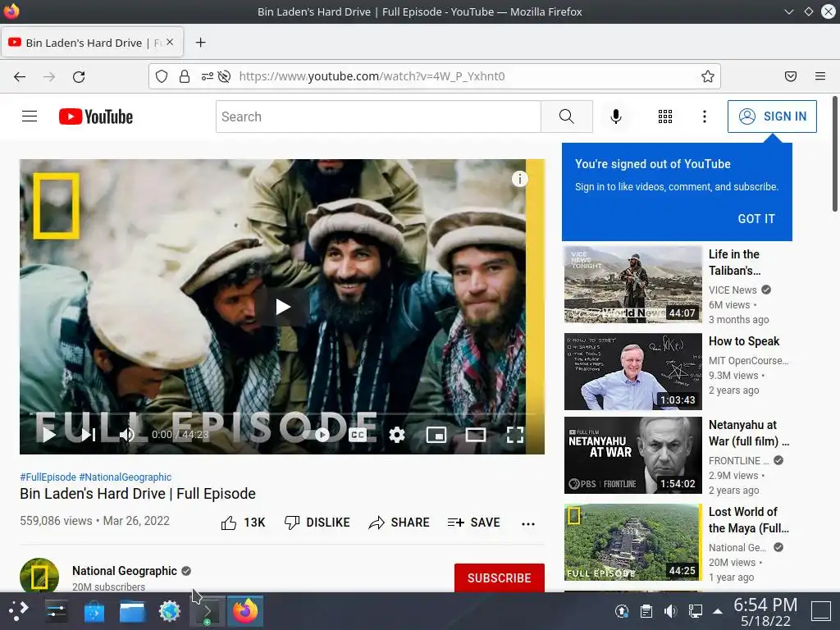Enable miniplayer mode
The width and height of the screenshot is (840, 630).
436,435
